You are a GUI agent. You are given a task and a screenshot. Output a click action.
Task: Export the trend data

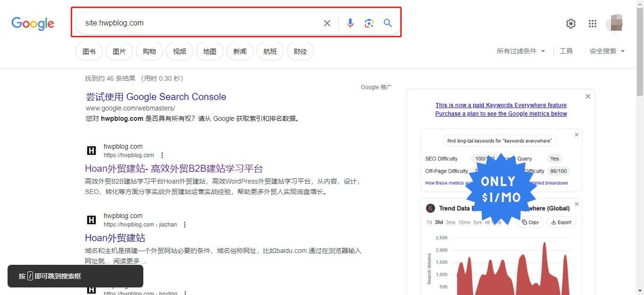pyautogui.click(x=561, y=222)
